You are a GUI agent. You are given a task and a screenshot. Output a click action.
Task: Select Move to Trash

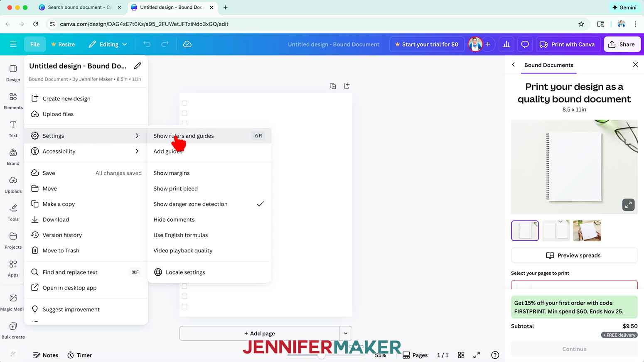[86, 251]
